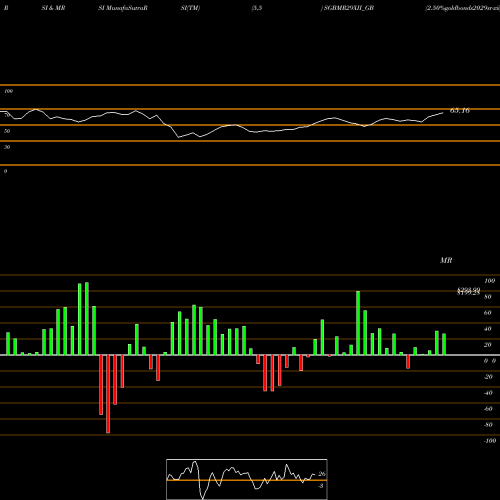Click the 'SI MunafaSutraR' header text
The height and width of the screenshot is (500, 500).
[123, 8]
